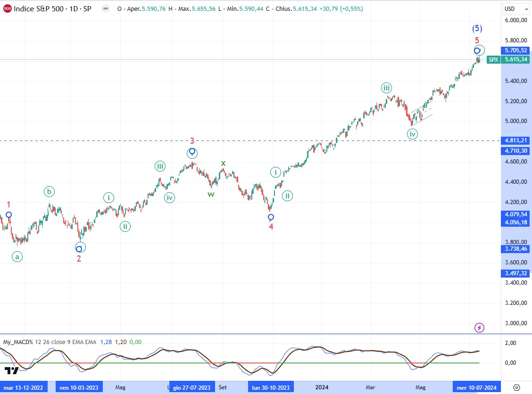
Task: Select the blue (5) wave label
Action: coord(477,28)
